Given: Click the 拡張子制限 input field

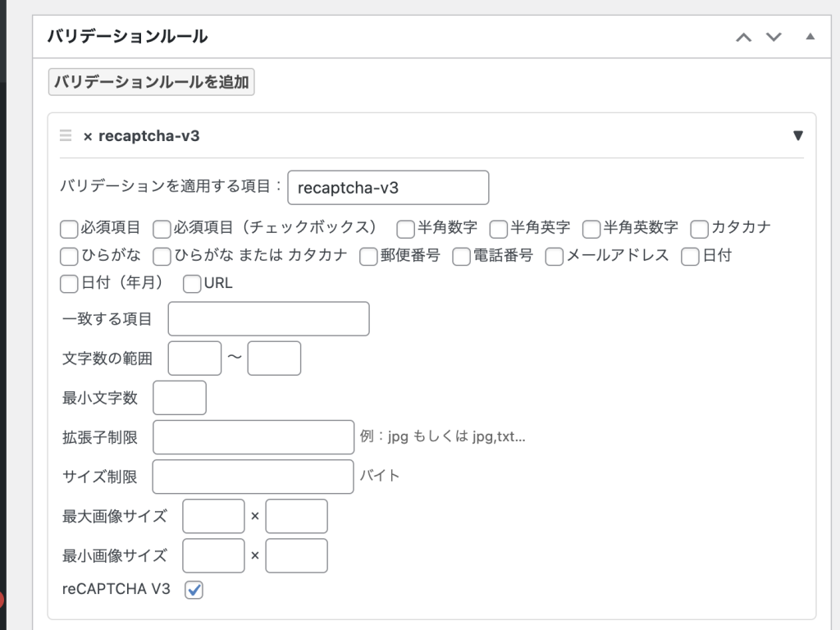Looking at the screenshot, I should (253, 437).
